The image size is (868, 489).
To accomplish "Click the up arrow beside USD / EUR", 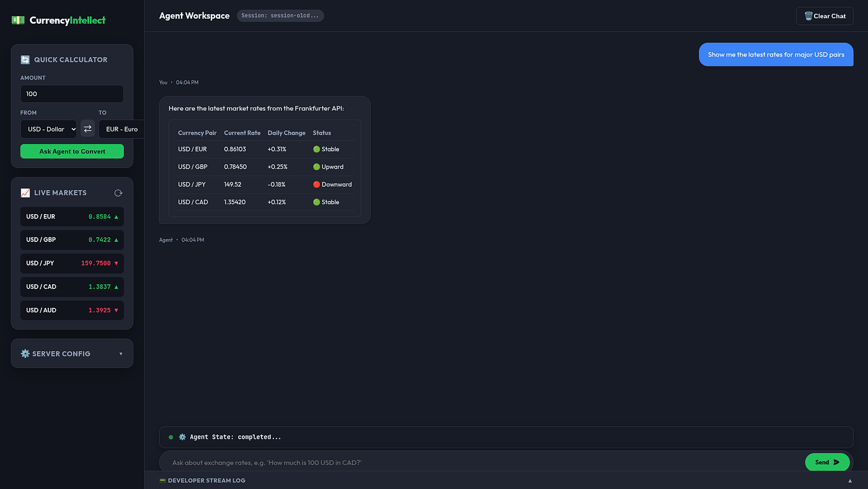I will point(116,217).
